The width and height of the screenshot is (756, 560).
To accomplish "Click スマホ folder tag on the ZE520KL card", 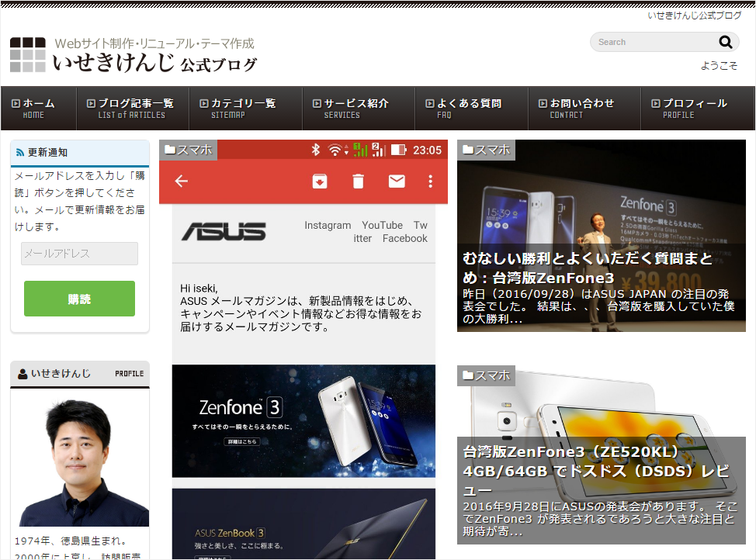I will pos(487,375).
